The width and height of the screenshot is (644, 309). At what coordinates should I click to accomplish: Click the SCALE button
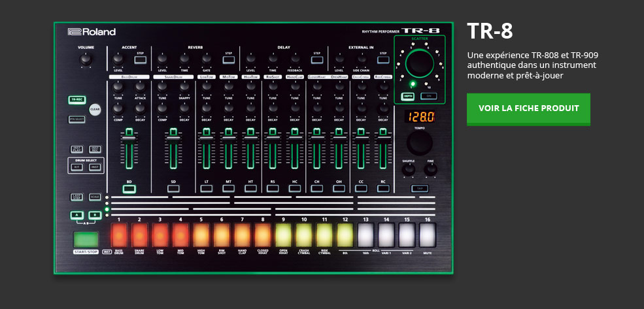95,197
